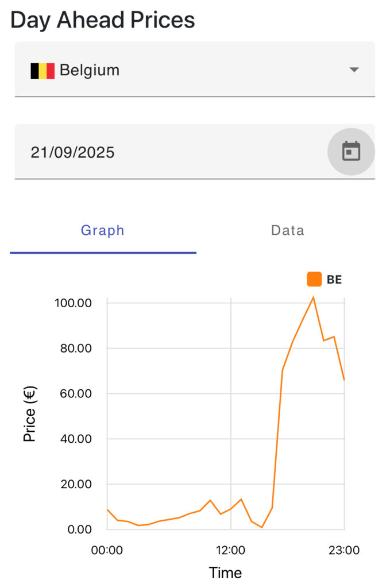Click the Price (€) axis title
Screen dimensions: 390x588
pos(30,415)
